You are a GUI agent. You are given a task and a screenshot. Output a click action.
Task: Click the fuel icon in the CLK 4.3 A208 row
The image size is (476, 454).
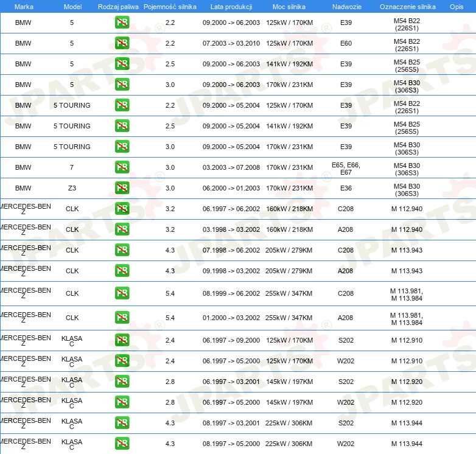pyautogui.click(x=122, y=270)
